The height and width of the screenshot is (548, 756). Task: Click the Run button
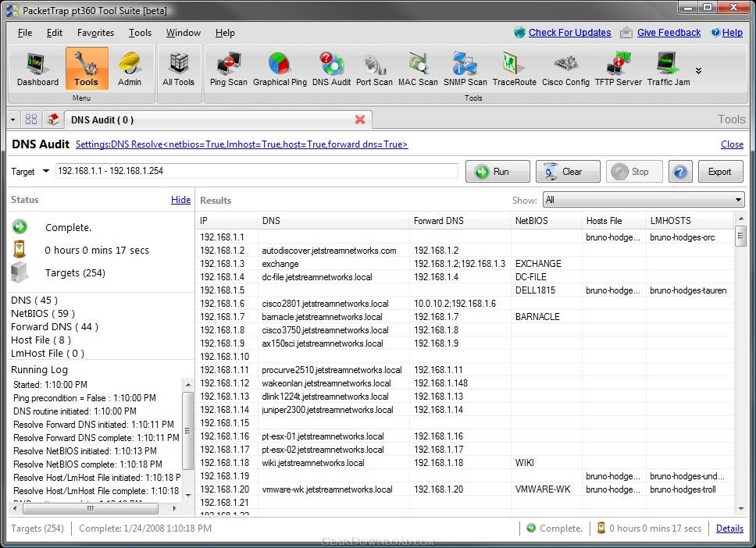pos(497,172)
